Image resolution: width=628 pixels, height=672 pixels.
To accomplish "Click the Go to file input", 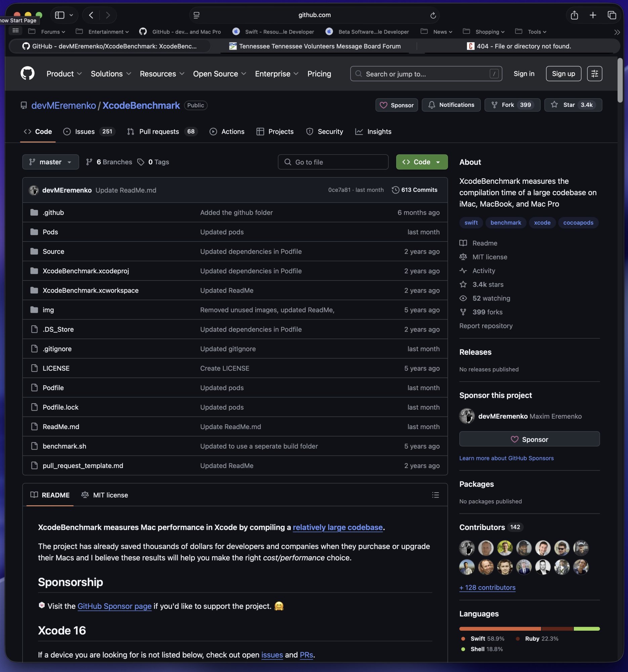I will click(333, 162).
